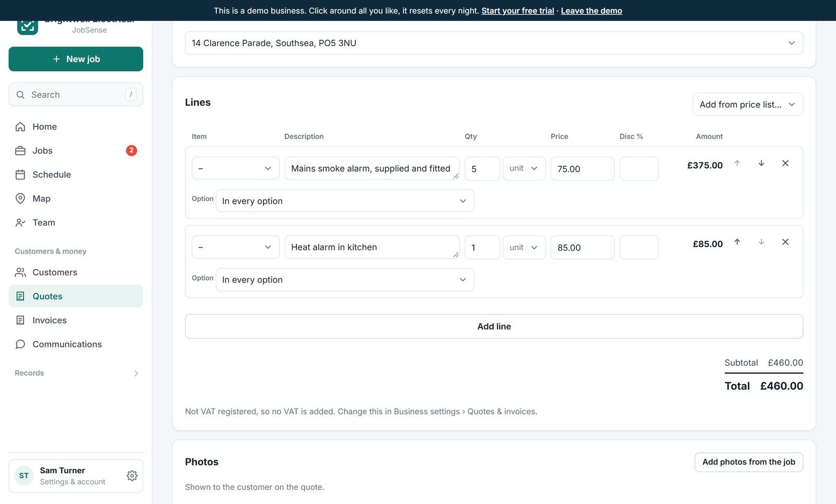
Task: Click the Invoices icon in sidebar
Action: coord(20,320)
